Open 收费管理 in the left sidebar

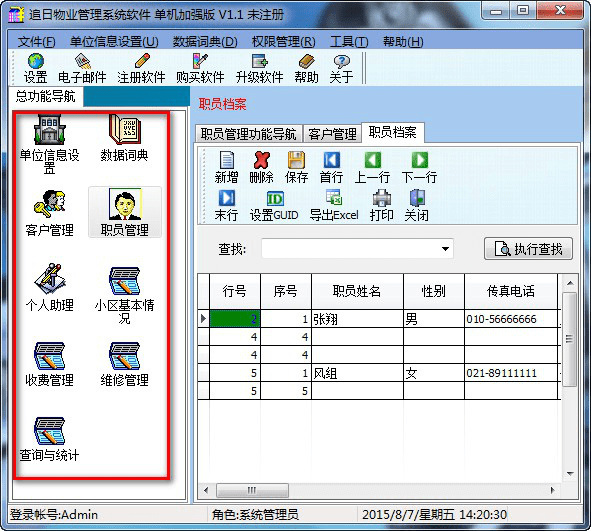49,364
